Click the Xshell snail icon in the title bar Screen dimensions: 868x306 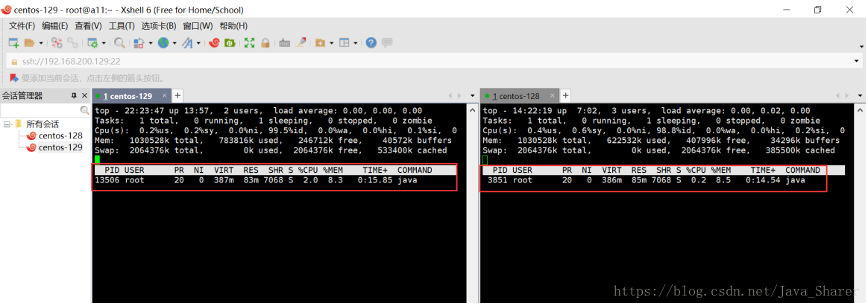6,10
